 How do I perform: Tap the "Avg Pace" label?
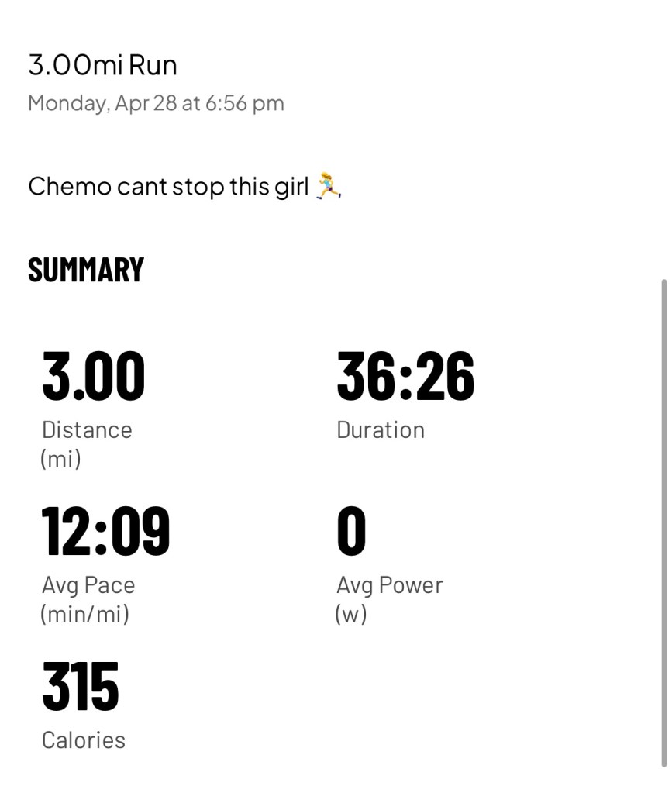tap(88, 585)
